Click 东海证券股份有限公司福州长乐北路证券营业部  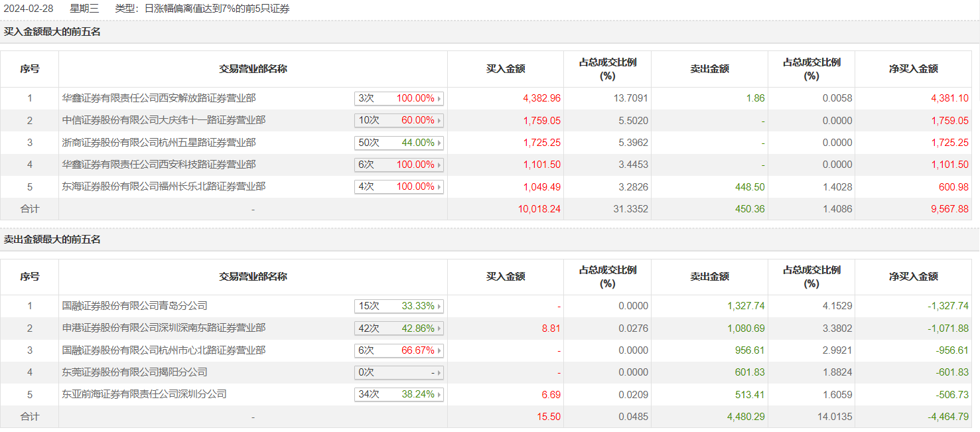pos(163,186)
